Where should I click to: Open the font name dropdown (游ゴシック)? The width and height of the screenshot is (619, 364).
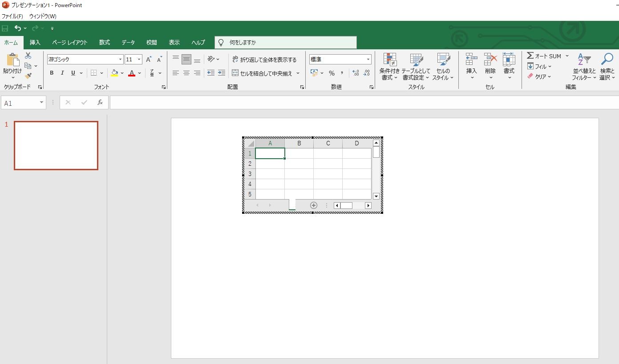[120, 60]
